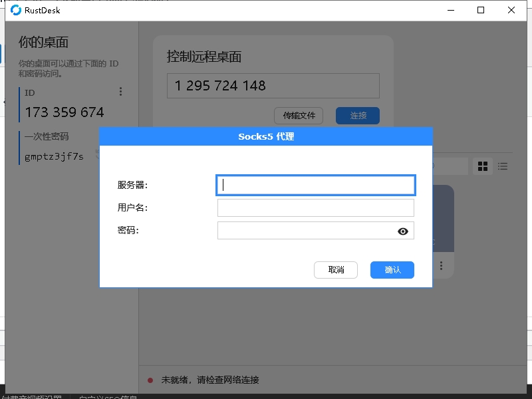
Task: Switch to grid view of peers
Action: pyautogui.click(x=483, y=166)
